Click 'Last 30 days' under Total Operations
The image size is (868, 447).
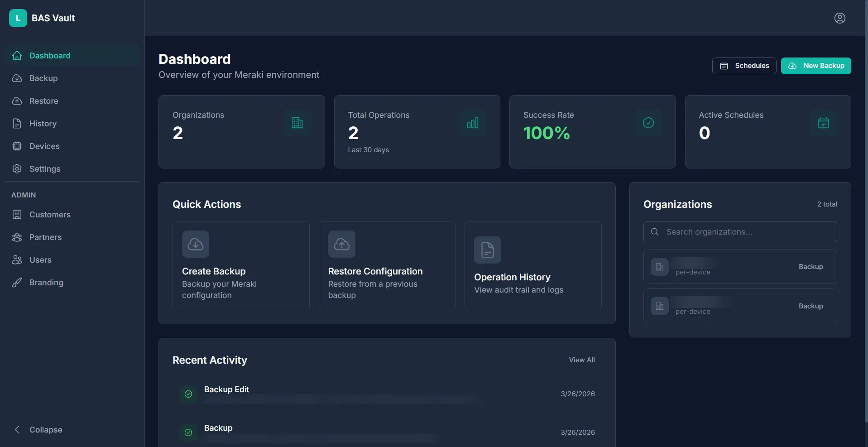[x=368, y=150]
